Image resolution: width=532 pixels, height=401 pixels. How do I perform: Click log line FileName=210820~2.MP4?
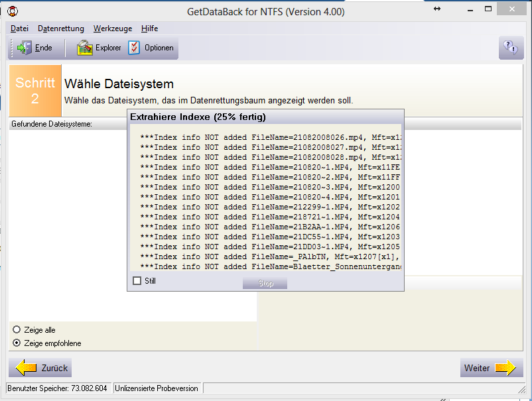(271, 177)
